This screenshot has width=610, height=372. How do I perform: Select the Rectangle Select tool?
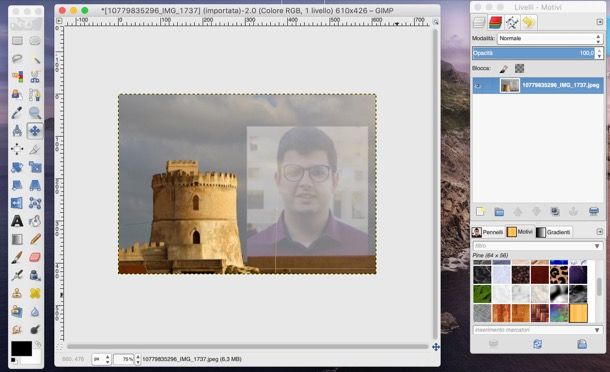[x=17, y=41]
